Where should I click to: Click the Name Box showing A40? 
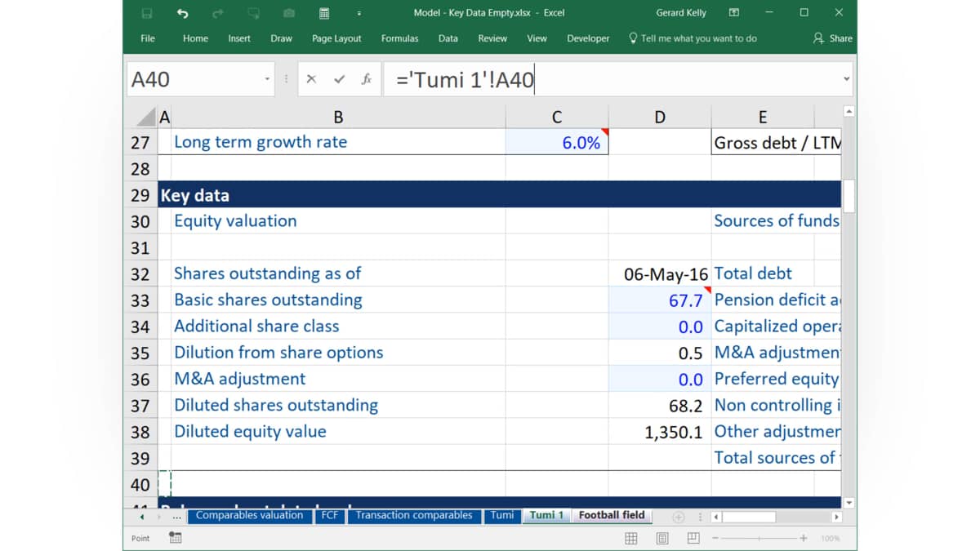point(194,79)
